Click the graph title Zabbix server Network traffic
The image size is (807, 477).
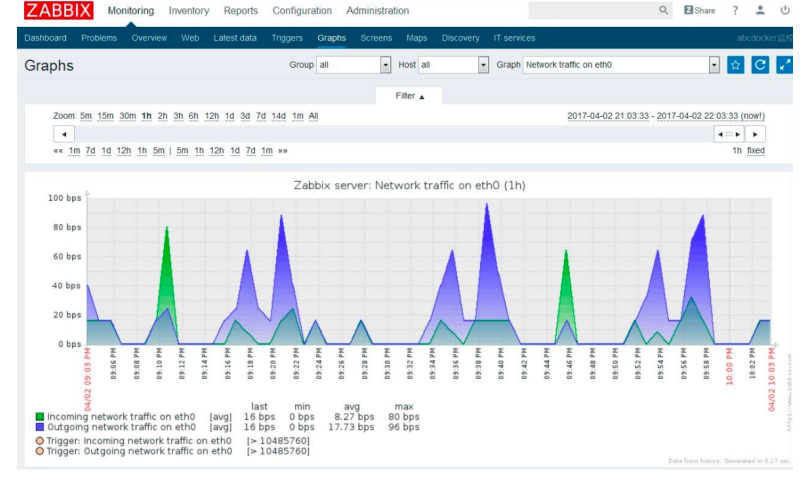pos(410,185)
